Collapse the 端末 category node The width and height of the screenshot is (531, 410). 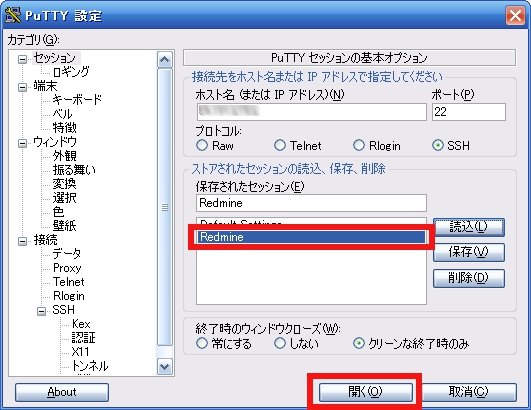click(22, 87)
